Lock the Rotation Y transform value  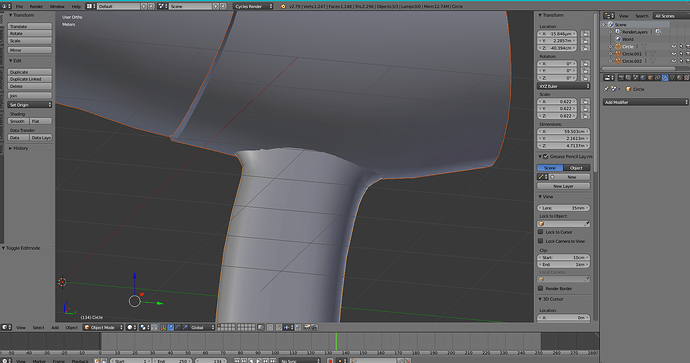click(585, 71)
